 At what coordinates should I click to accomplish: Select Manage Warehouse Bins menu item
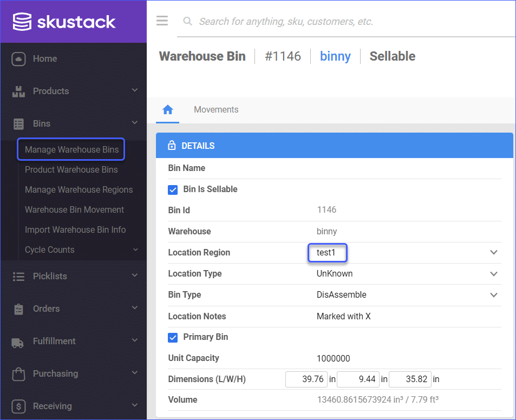[71, 150]
